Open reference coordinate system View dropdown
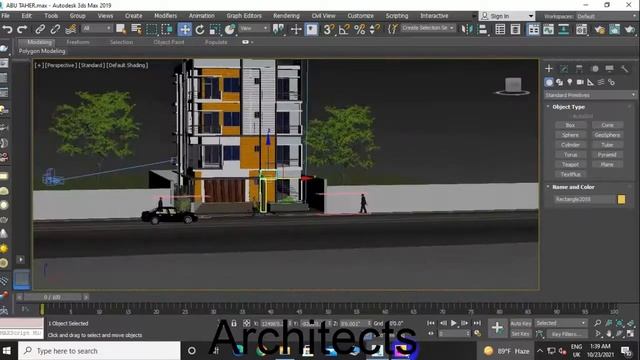The image size is (640, 360). (254, 28)
